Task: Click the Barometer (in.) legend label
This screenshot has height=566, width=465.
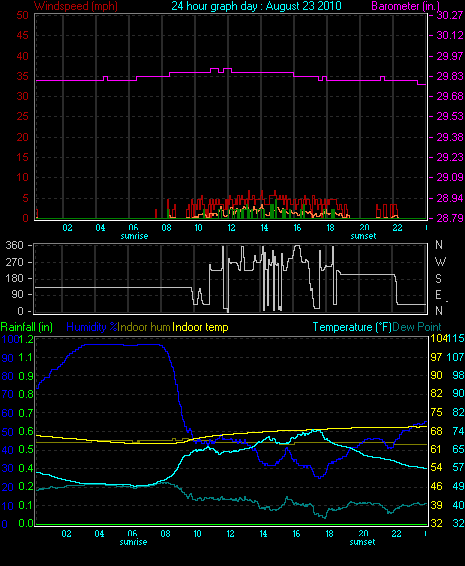Action: coord(405,6)
